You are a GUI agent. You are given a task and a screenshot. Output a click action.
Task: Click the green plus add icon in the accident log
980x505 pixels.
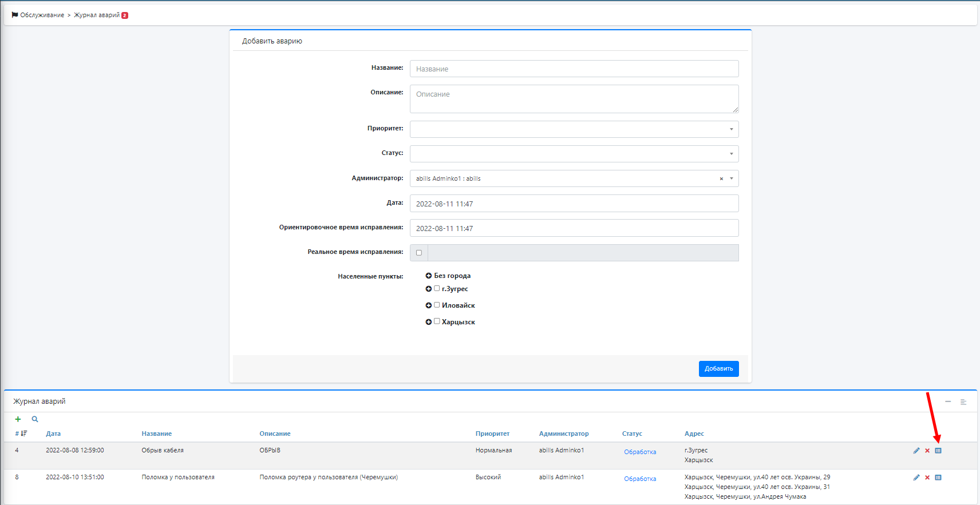pos(18,419)
